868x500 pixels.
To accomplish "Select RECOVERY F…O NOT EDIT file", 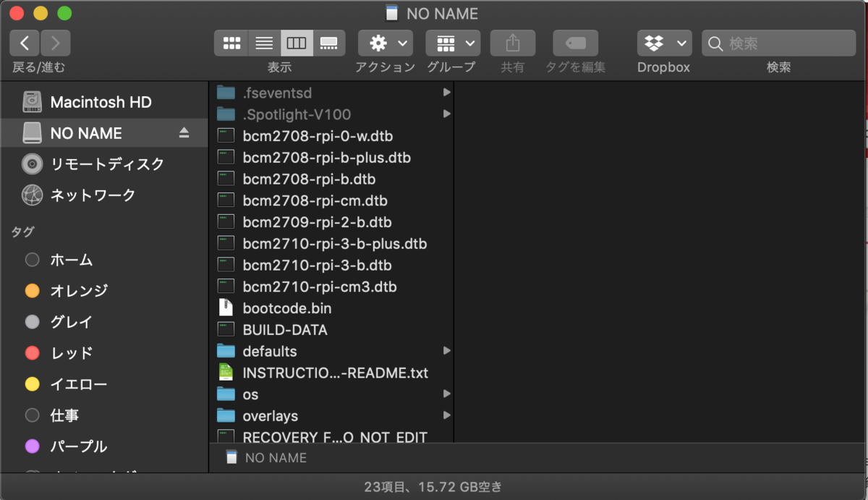I will [x=335, y=437].
